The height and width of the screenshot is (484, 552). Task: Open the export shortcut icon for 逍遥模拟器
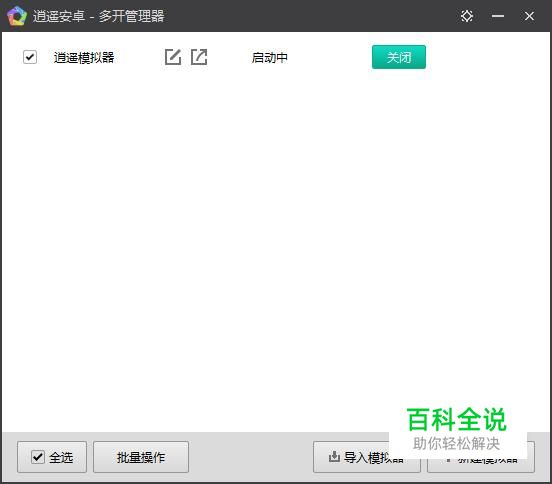[199, 57]
